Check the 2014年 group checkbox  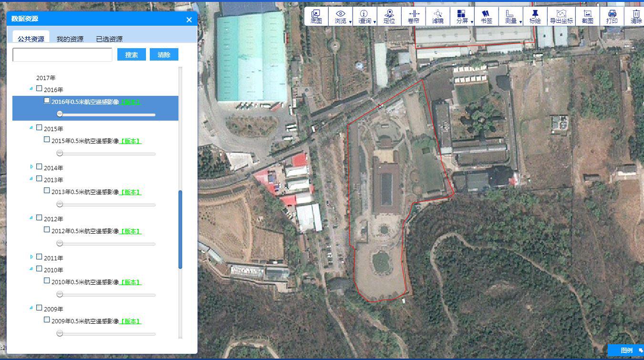coord(39,166)
